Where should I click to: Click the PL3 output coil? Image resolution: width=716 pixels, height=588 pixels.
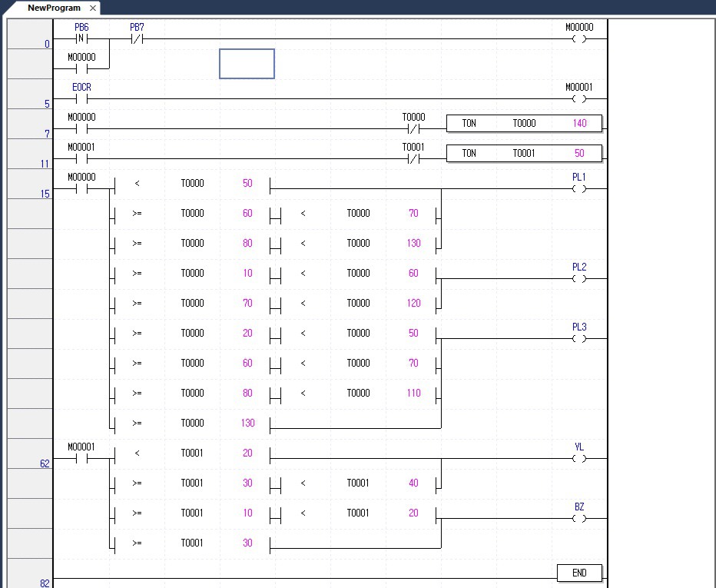(x=579, y=339)
